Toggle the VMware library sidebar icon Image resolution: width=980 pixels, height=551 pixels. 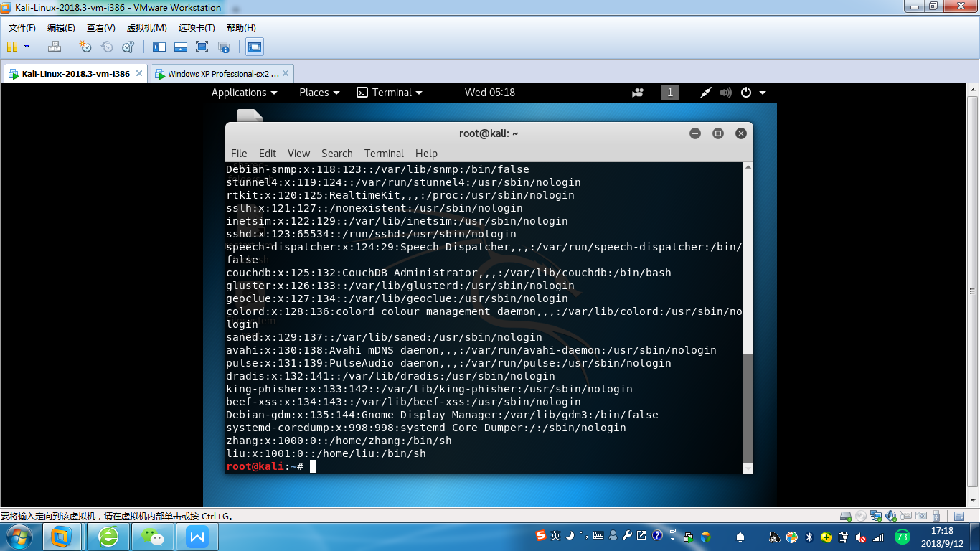(159, 47)
